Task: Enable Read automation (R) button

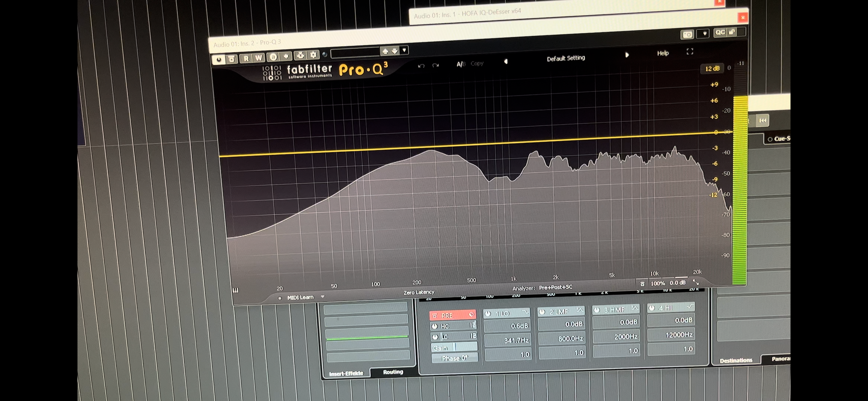Action: click(x=246, y=58)
